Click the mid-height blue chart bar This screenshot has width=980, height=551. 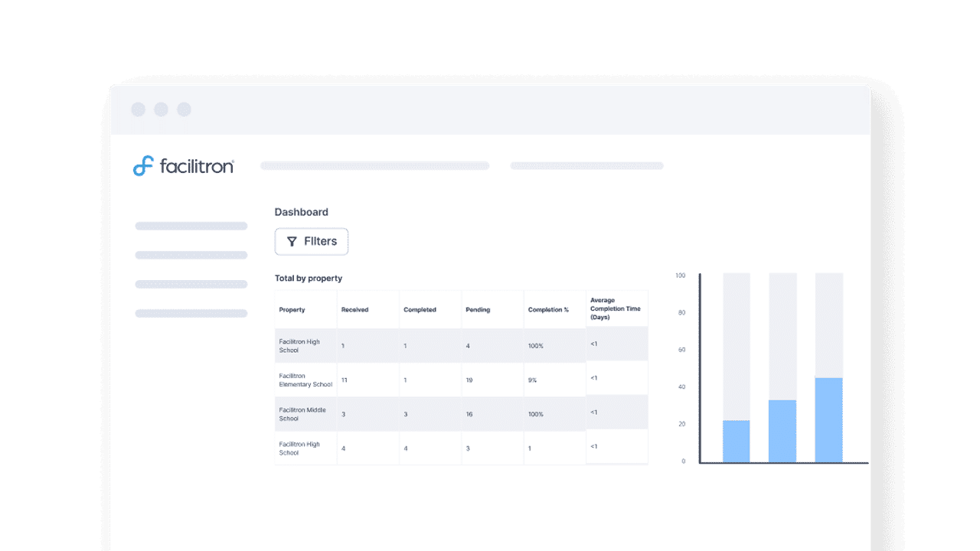coord(782,431)
